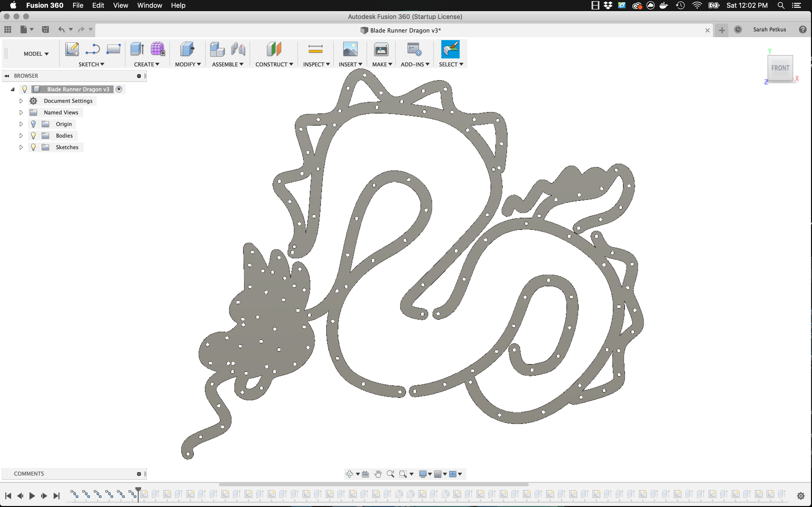The image size is (812, 507).
Task: Click the Sarah Petkus account name
Action: pyautogui.click(x=769, y=29)
